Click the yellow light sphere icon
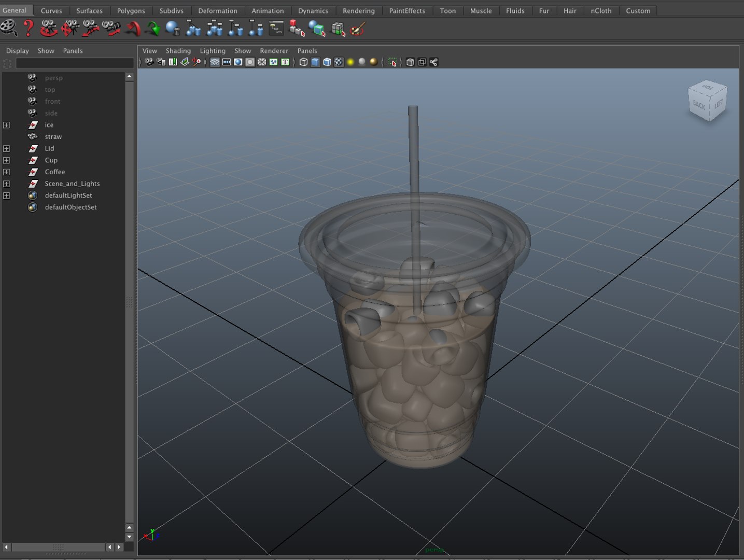 [350, 62]
